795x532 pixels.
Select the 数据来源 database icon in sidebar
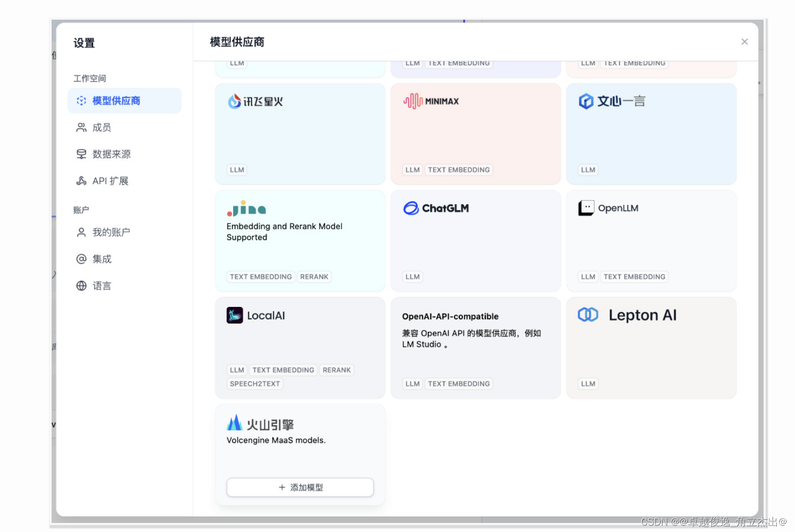(x=81, y=154)
